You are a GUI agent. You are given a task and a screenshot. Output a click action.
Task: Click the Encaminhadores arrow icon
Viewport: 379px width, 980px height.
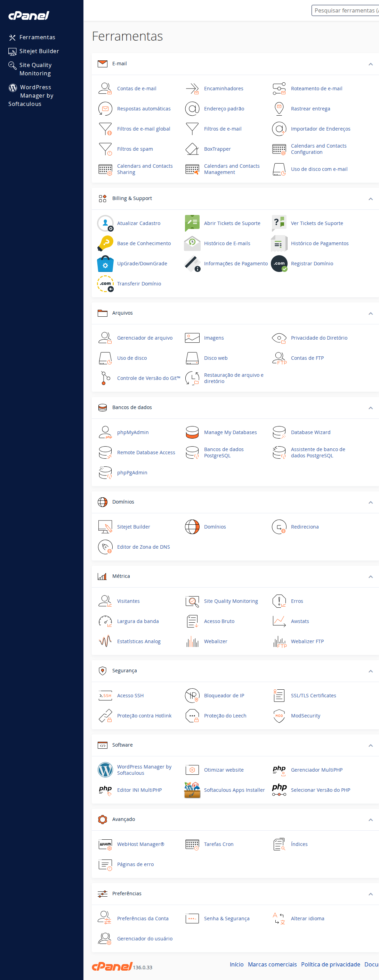[x=192, y=89]
